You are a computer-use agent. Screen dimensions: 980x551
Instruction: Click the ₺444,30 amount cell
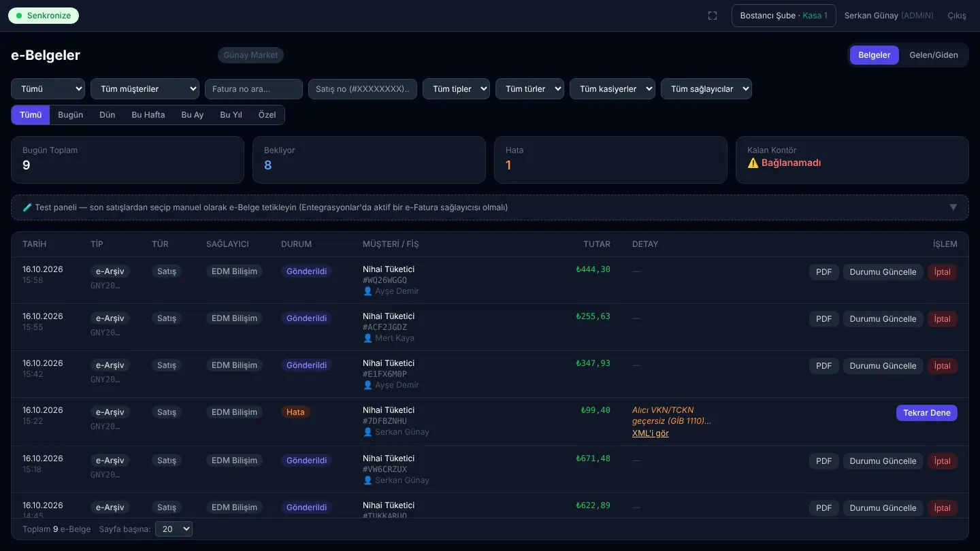[x=593, y=269]
